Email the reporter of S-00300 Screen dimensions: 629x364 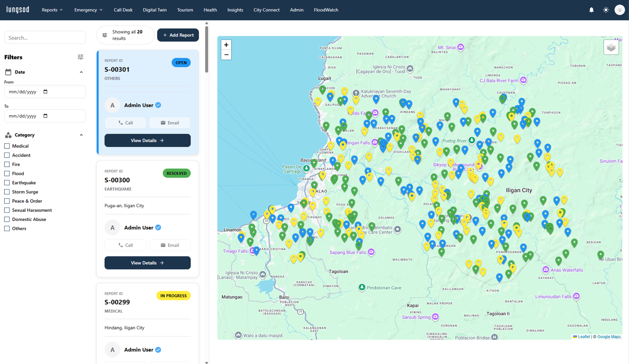[170, 245]
